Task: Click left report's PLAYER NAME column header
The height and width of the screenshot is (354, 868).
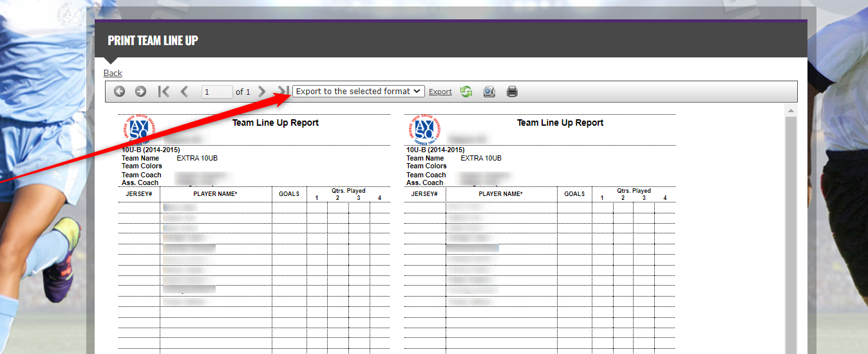Action: tap(215, 194)
